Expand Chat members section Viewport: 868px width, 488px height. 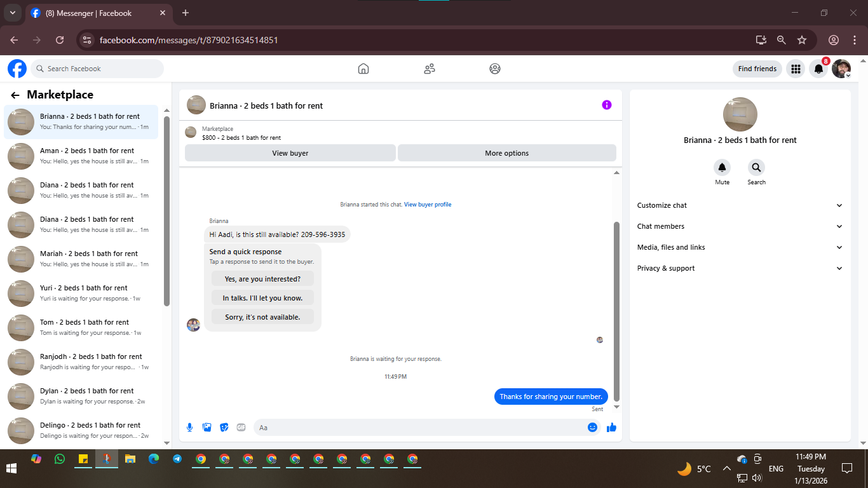coord(740,226)
